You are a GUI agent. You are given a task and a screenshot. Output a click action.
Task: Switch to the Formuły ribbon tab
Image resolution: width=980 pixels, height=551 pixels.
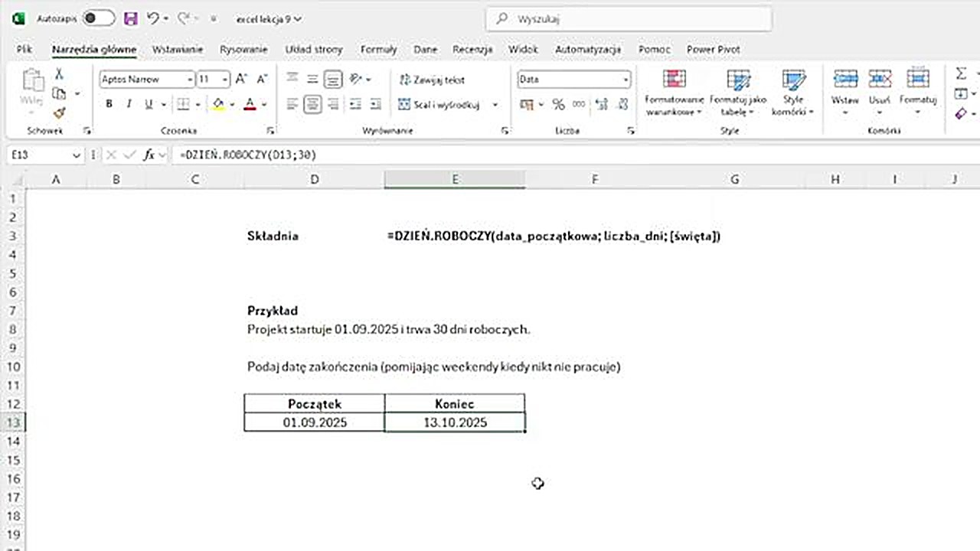tap(378, 49)
